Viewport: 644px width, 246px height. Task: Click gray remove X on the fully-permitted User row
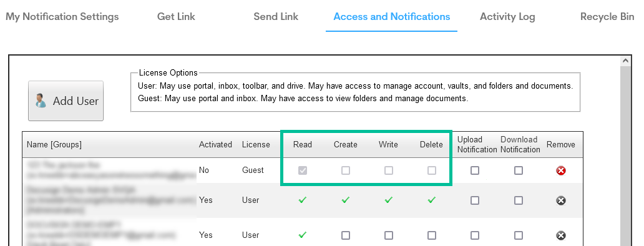(560, 200)
